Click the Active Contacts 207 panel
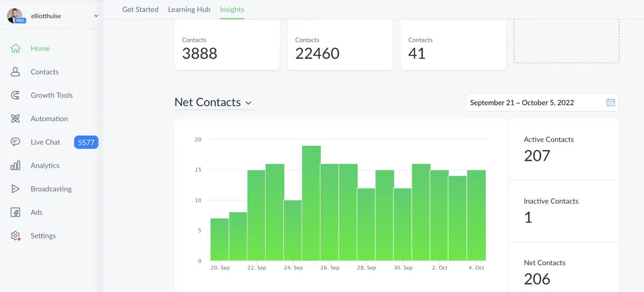 [564, 149]
